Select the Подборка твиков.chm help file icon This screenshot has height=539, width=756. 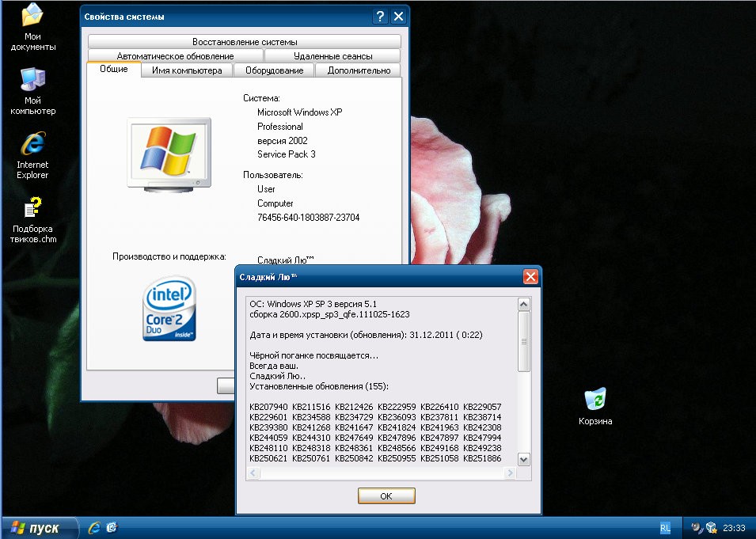(x=32, y=219)
